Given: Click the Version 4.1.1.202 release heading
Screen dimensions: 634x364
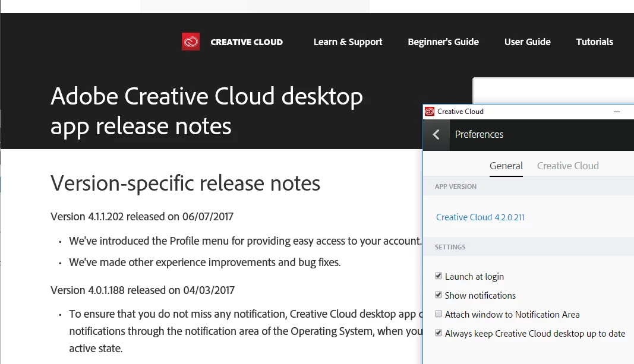Looking at the screenshot, I should 142,217.
